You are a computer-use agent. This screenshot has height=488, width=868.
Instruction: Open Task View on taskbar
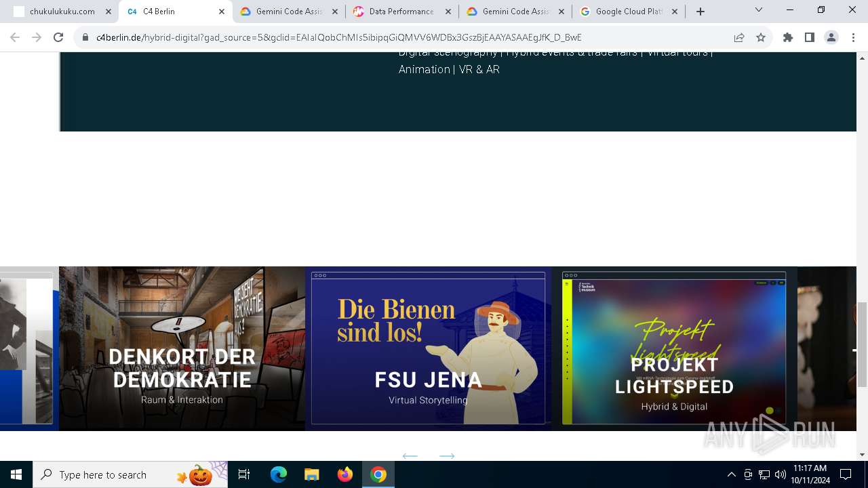[x=244, y=474]
